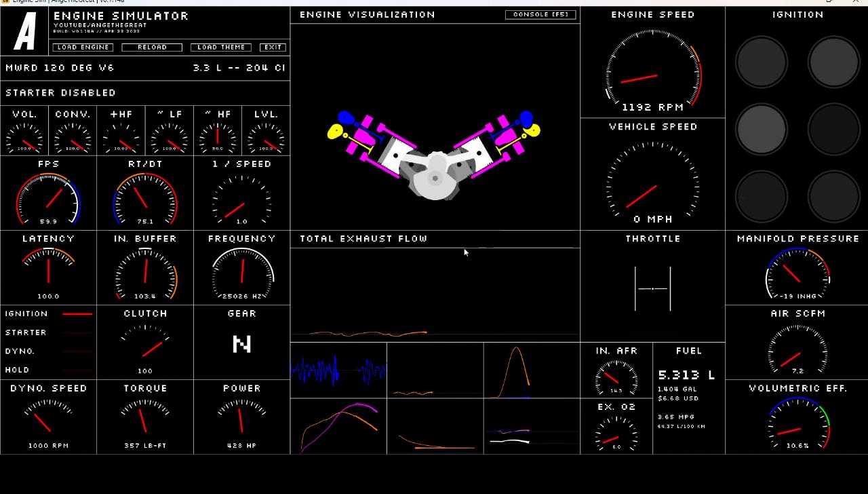Click the "3.65 MPG" fuel economy text

[x=676, y=417]
